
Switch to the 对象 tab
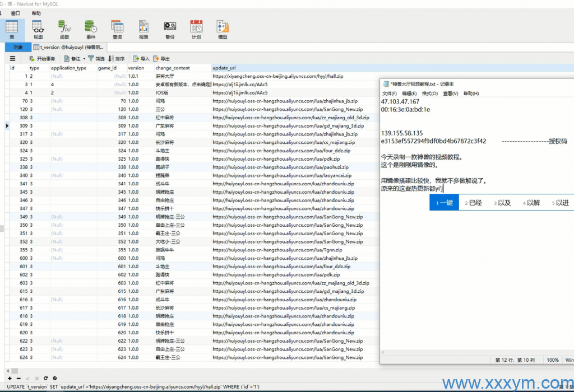tap(17, 47)
